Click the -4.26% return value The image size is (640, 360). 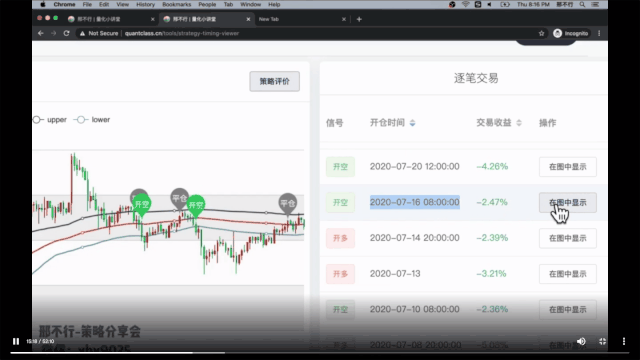coord(492,167)
